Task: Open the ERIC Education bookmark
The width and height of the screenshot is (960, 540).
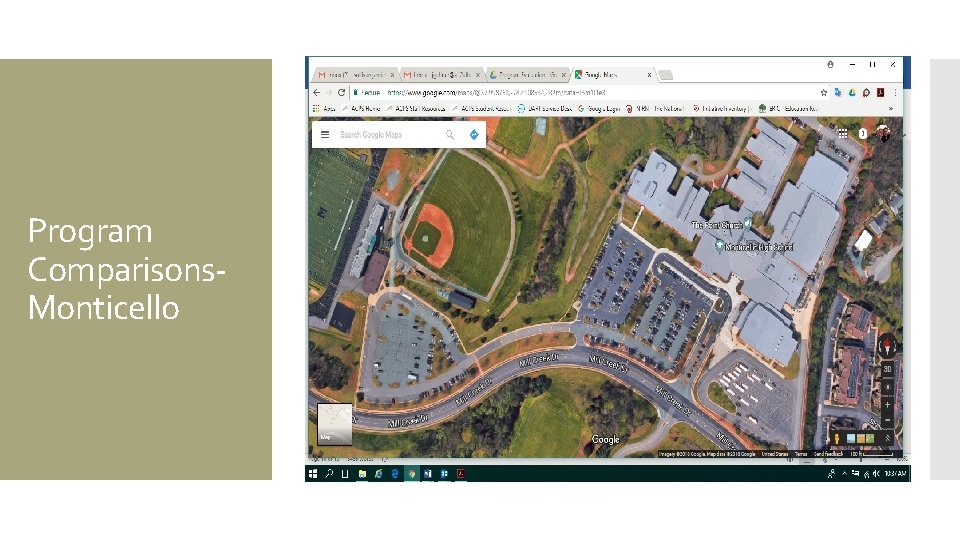Action: pos(788,108)
